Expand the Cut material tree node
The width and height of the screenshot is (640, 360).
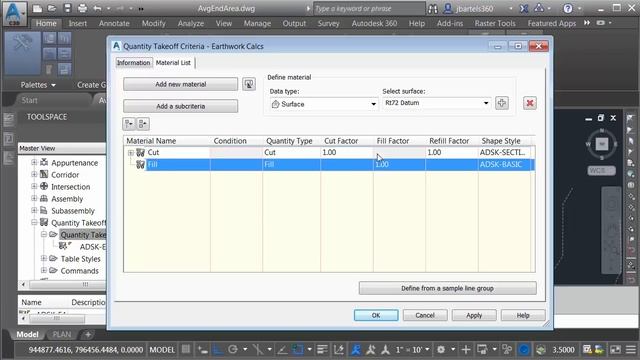131,153
